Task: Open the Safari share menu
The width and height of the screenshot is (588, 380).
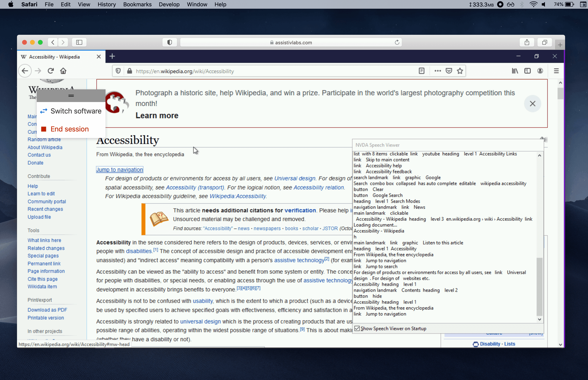Action: click(x=527, y=42)
